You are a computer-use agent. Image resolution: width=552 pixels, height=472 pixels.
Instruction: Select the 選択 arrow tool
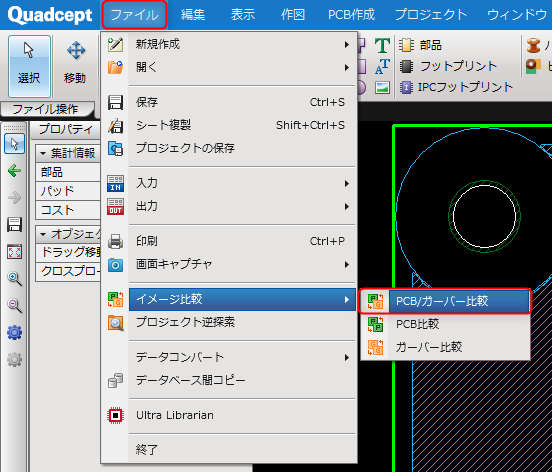[x=29, y=66]
